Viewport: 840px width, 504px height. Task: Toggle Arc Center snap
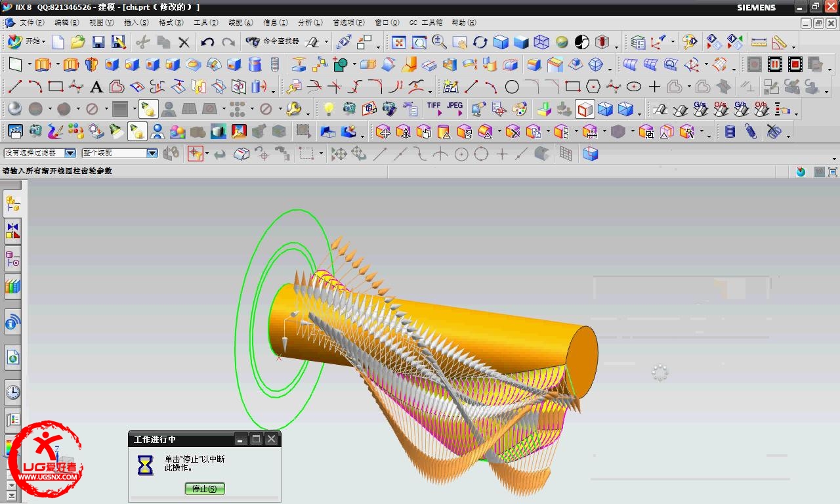pos(461,154)
